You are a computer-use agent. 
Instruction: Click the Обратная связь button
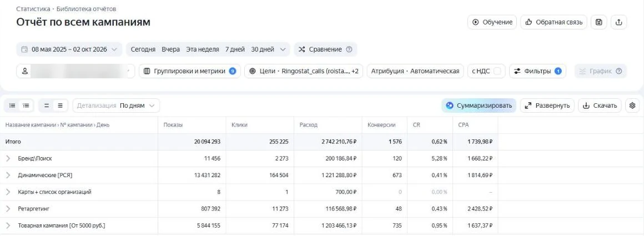click(x=554, y=22)
